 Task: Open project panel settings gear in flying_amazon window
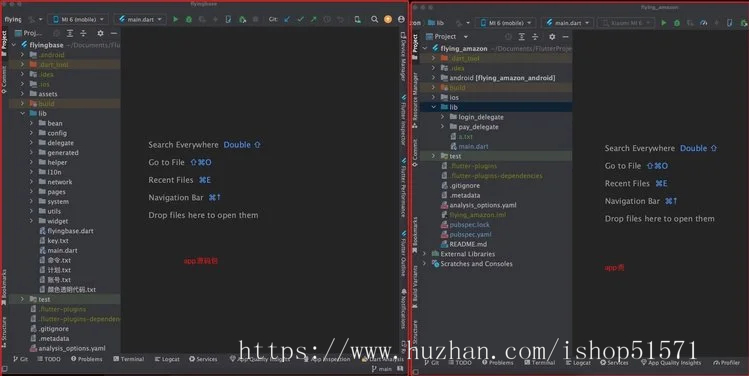[x=552, y=36]
